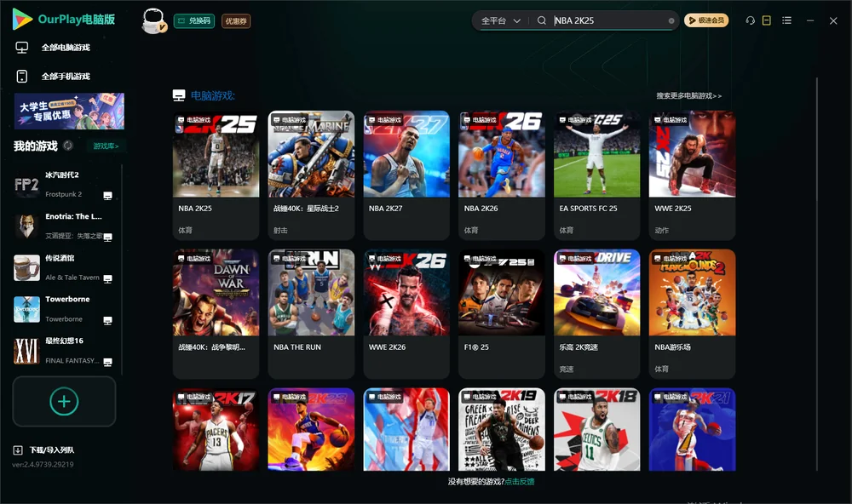The height and width of the screenshot is (504, 852).
Task: Open the 大学生专属优惠 promo banner
Action: pyautogui.click(x=69, y=111)
